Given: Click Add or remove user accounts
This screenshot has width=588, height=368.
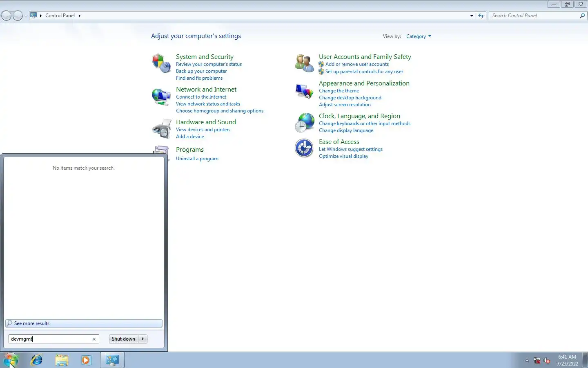Looking at the screenshot, I should pyautogui.click(x=357, y=64).
